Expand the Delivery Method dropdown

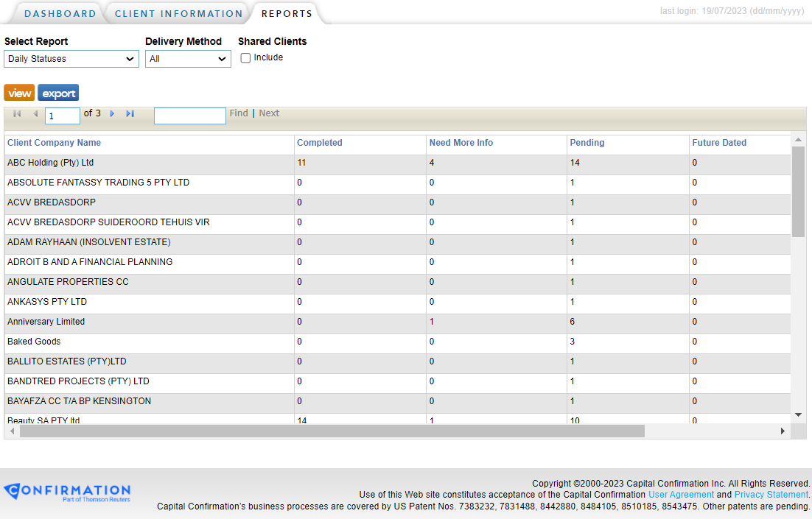pyautogui.click(x=188, y=59)
